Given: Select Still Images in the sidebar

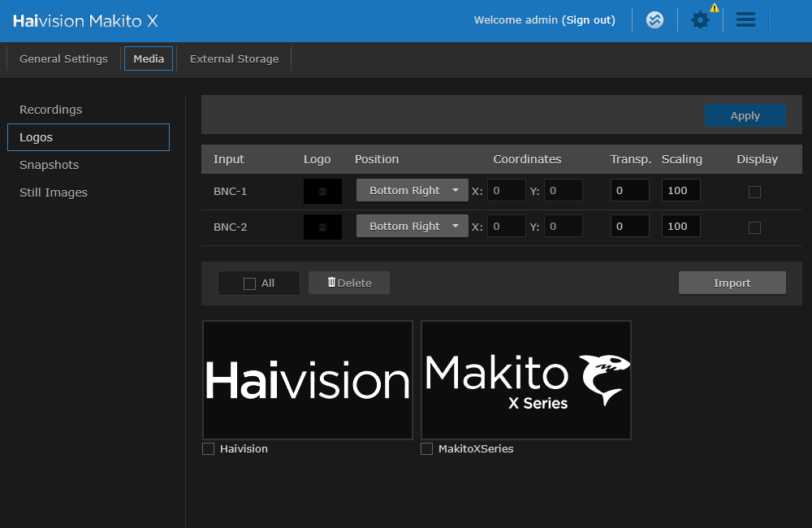Looking at the screenshot, I should coord(53,193).
